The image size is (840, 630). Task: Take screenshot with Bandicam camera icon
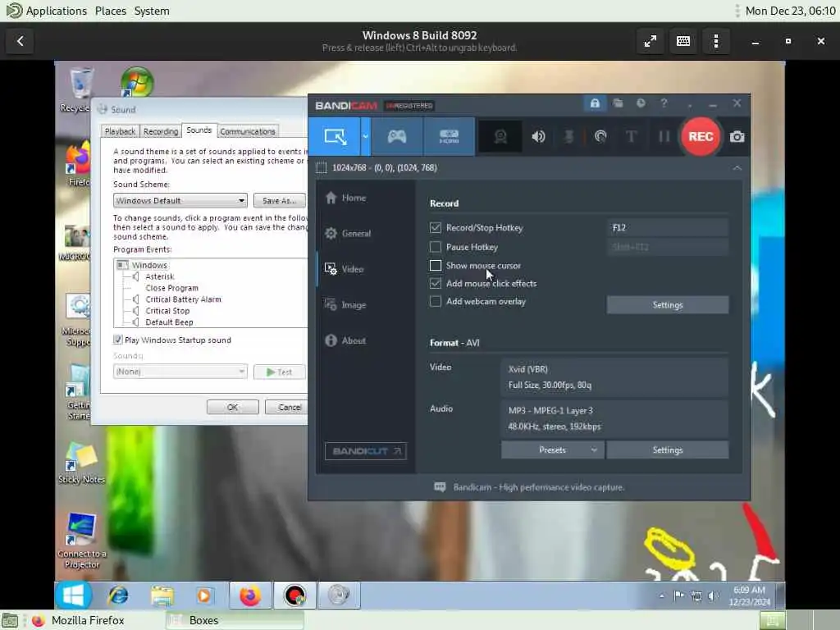[737, 137]
